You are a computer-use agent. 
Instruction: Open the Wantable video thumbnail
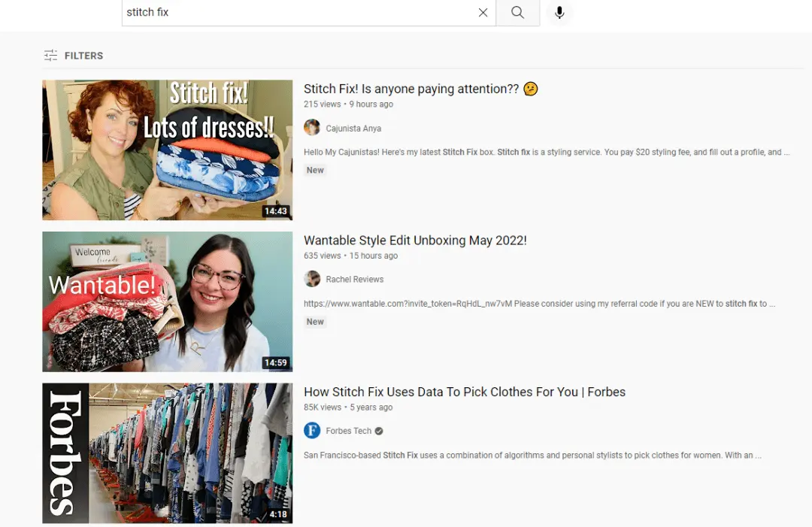[167, 301]
